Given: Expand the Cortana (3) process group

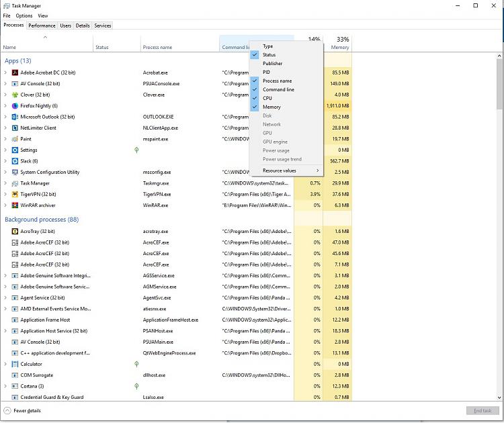Looking at the screenshot, I should 5,386.
